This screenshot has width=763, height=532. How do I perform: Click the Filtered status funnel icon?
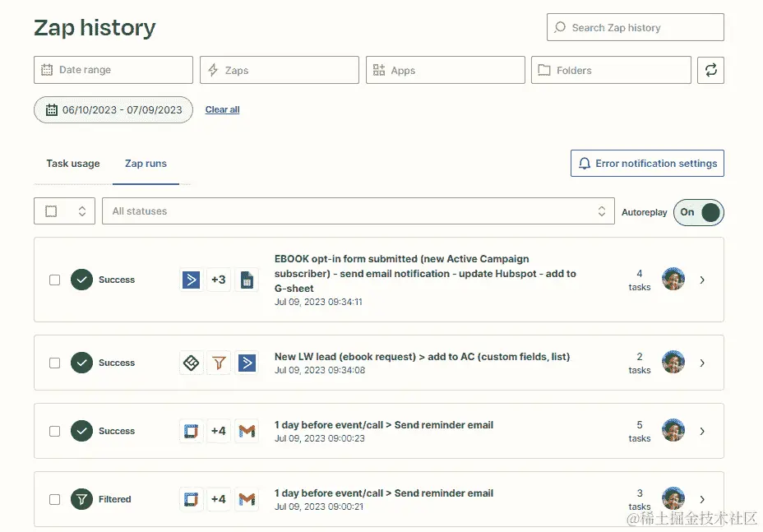click(81, 499)
